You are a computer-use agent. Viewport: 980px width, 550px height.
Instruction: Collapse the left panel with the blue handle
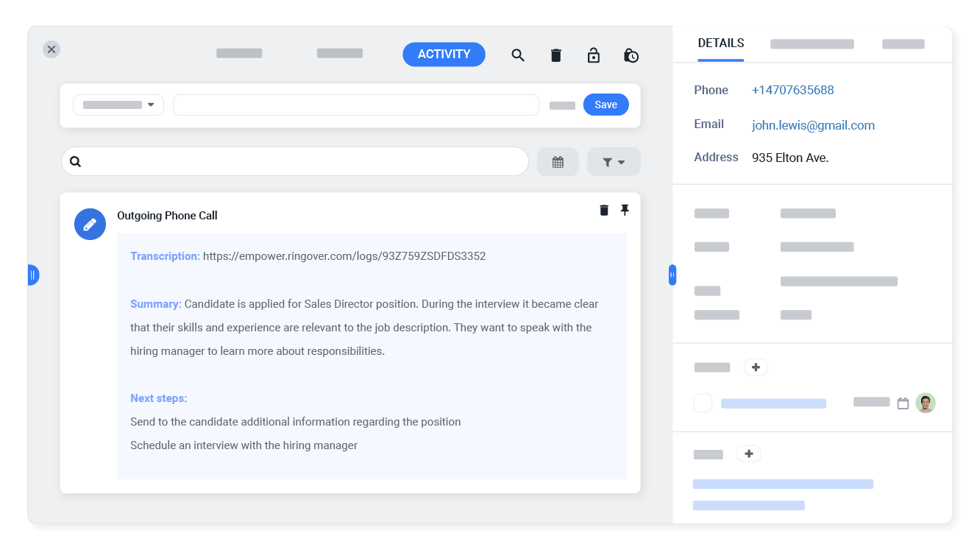click(x=33, y=274)
